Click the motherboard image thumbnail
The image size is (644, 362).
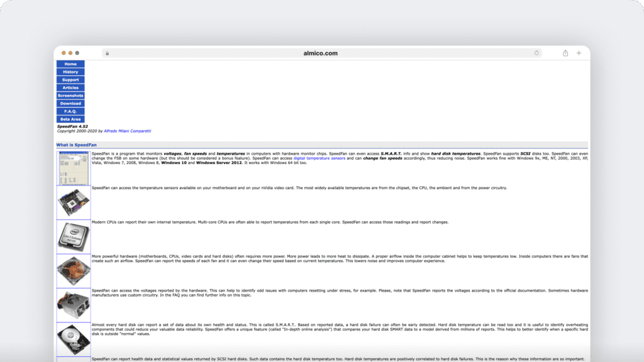pyautogui.click(x=74, y=202)
